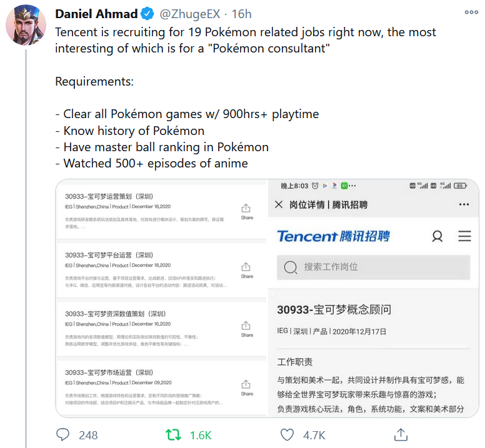Image resolution: width=485 pixels, height=448 pixels.
Task: Open the tweet's three-dot more menu
Action: tap(471, 13)
